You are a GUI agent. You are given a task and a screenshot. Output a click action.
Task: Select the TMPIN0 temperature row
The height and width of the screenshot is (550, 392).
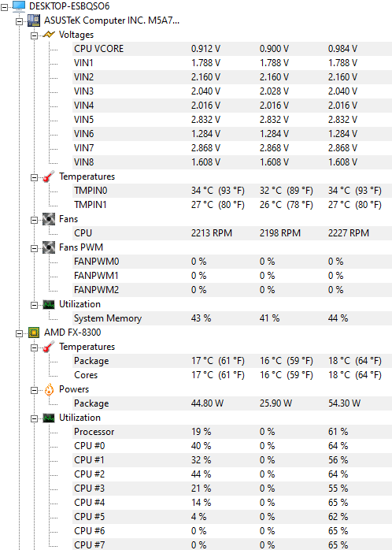pos(231,191)
